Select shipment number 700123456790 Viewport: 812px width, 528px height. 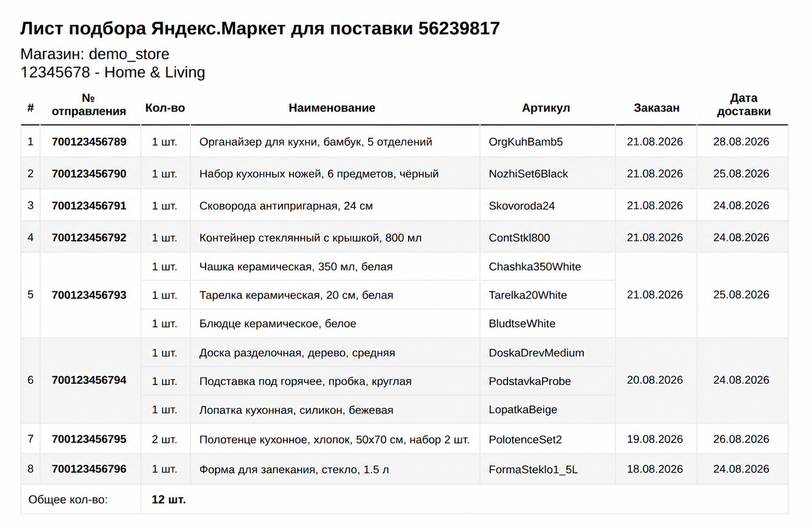[x=89, y=174]
